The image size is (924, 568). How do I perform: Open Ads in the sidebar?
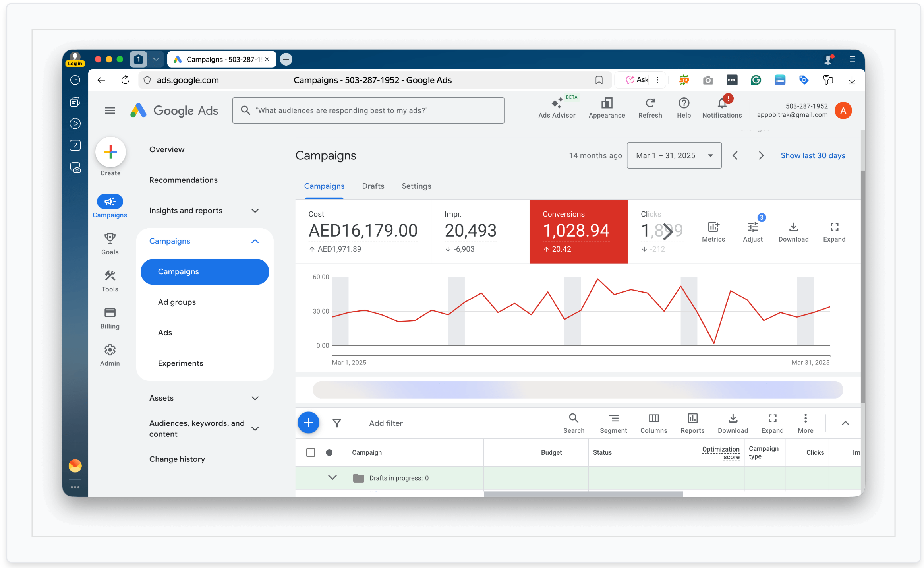165,333
